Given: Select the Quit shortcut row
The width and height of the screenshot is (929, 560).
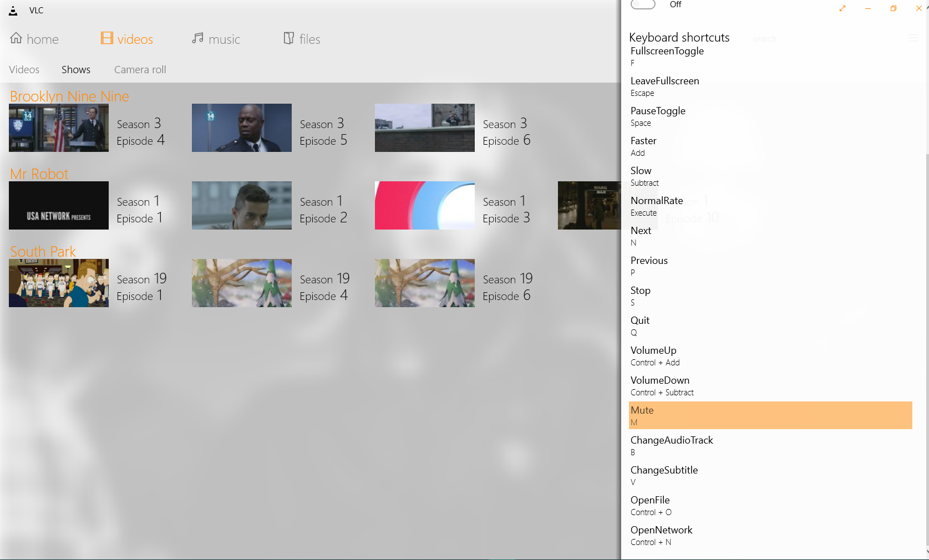Looking at the screenshot, I should (x=770, y=325).
